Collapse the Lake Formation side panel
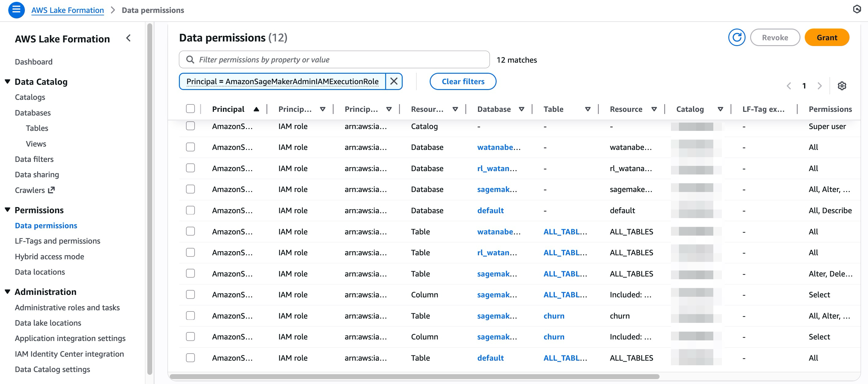The image size is (868, 384). click(128, 38)
